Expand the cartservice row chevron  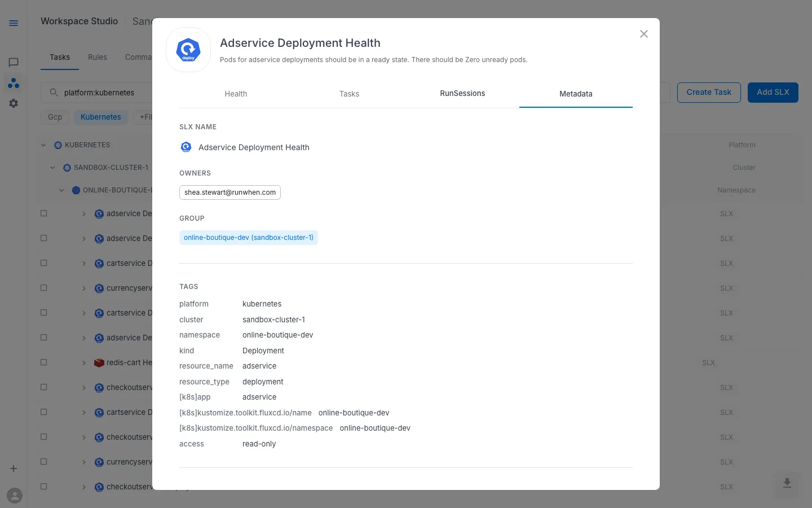pyautogui.click(x=84, y=263)
